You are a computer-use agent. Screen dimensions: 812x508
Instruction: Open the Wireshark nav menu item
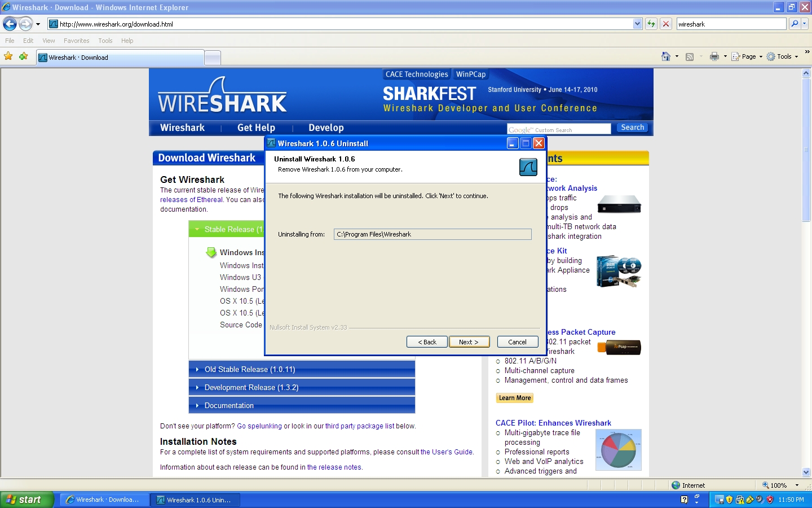tap(182, 128)
